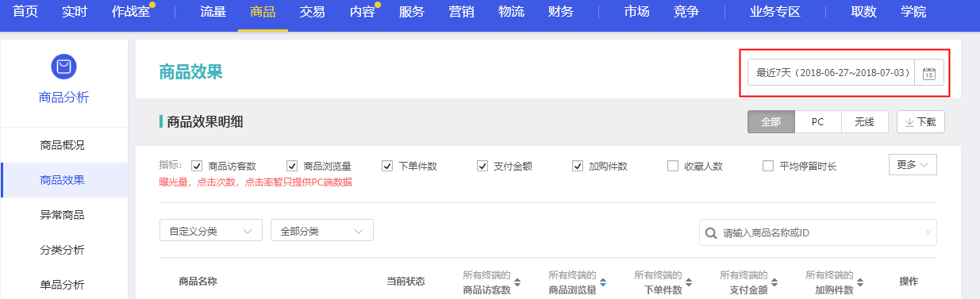Image resolution: width=980 pixels, height=299 pixels.
Task: Open 交易 in top navigation
Action: pyautogui.click(x=312, y=12)
